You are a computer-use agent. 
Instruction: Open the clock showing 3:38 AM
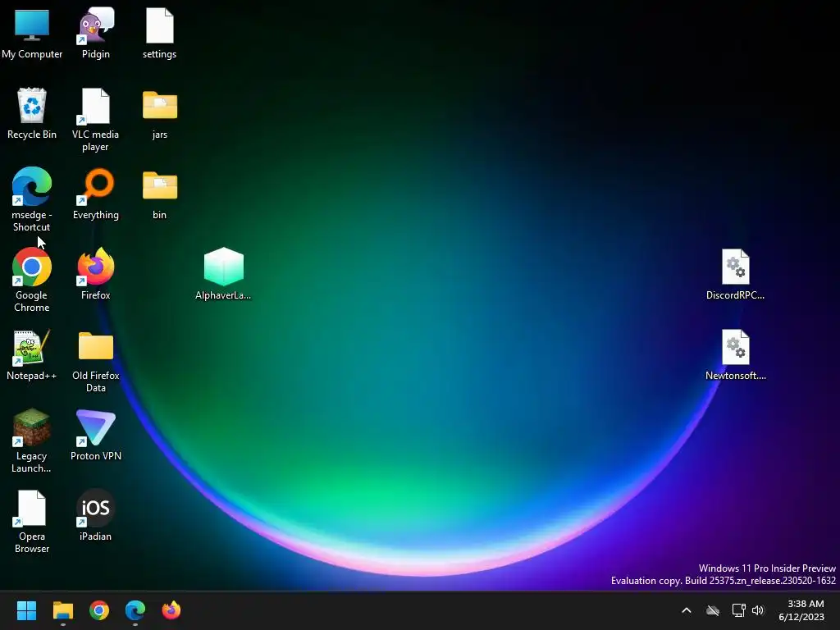coord(801,610)
